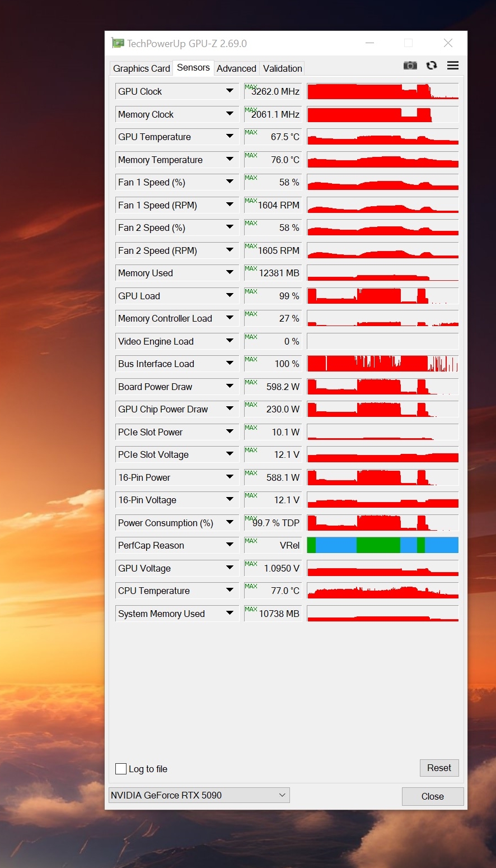The image size is (496, 868).
Task: Click the PerfCap Reason colored graph
Action: pos(383,545)
